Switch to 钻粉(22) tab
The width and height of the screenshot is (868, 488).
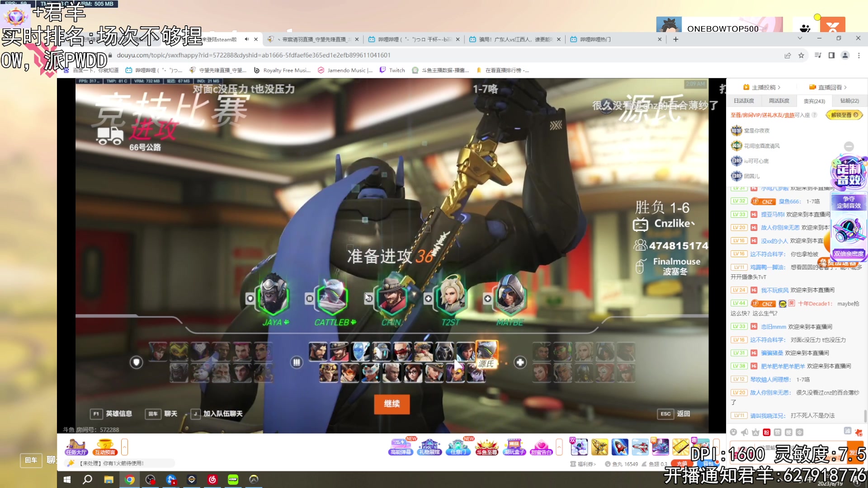pos(849,101)
